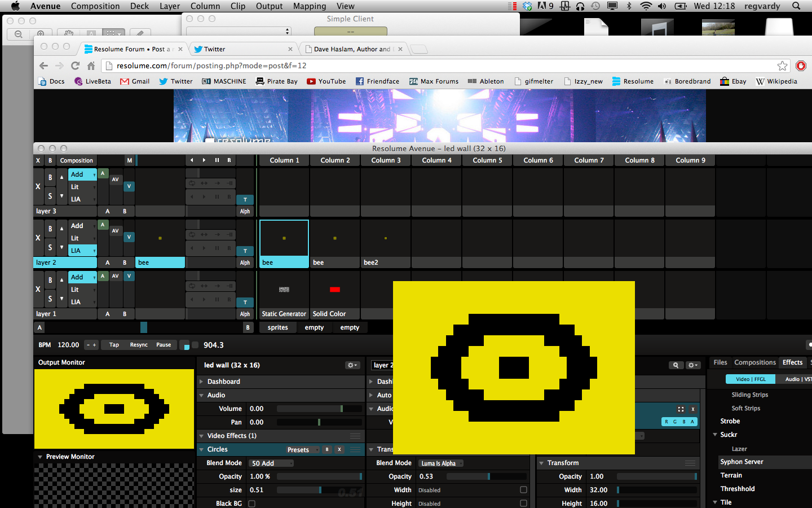This screenshot has width=812, height=508.
Task: Collapse the Suckr effects group
Action: [715, 435]
